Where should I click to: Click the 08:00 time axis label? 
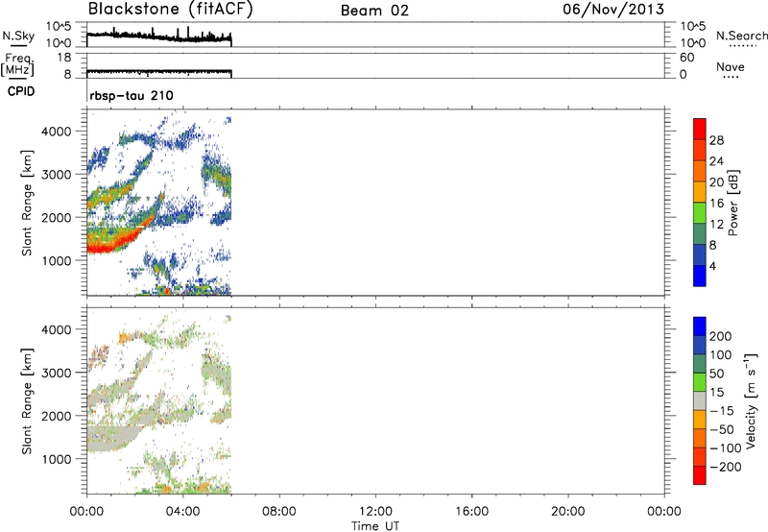(x=278, y=512)
